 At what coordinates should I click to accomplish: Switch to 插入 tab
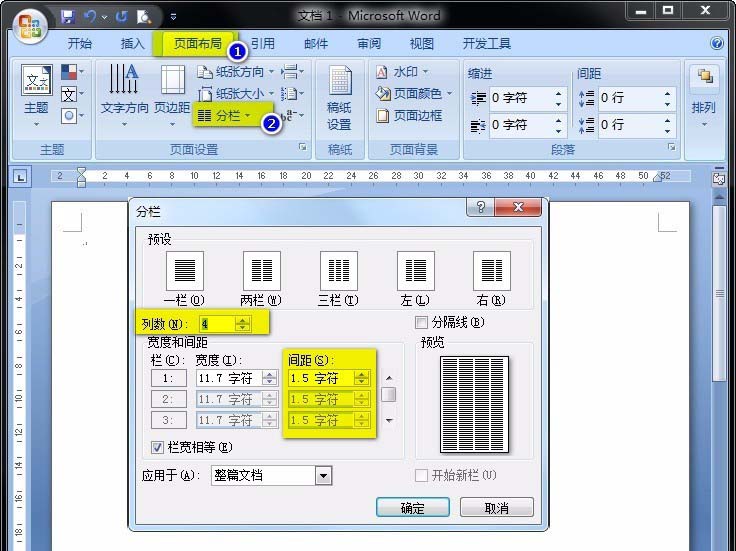tap(132, 44)
